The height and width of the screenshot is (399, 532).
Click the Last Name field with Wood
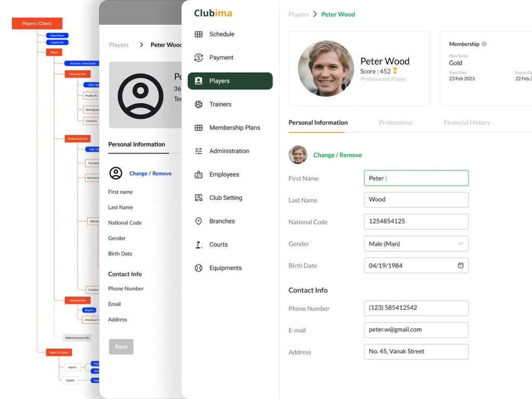pos(416,200)
